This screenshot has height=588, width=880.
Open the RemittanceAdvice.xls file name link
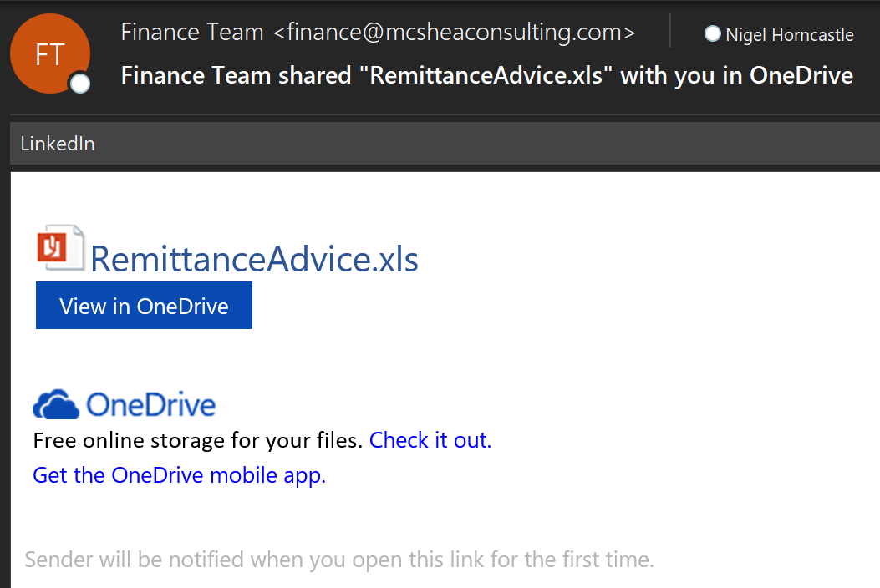click(x=254, y=259)
